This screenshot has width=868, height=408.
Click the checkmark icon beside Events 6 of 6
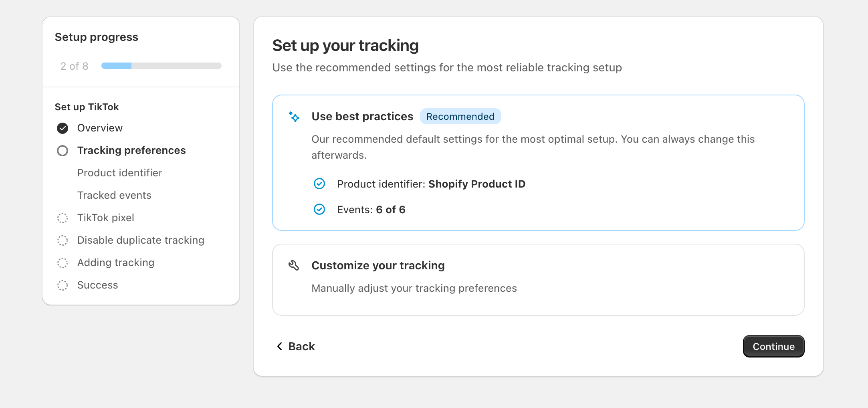tap(319, 210)
